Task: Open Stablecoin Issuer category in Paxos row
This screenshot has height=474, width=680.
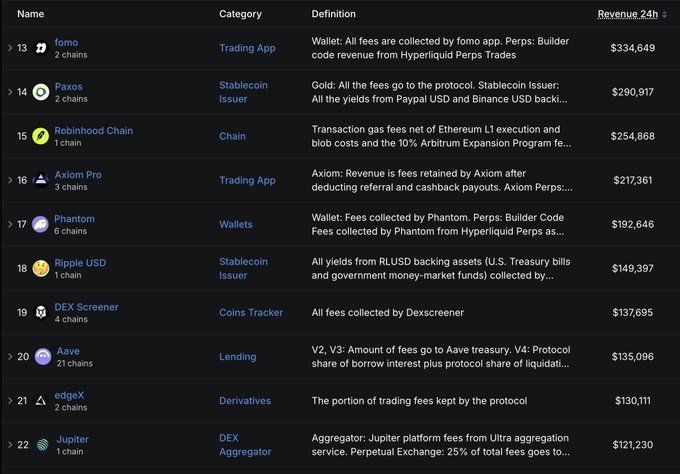Action: point(243,92)
